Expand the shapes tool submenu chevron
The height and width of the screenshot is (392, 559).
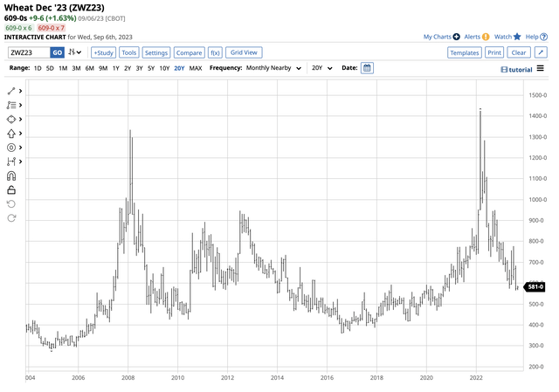coord(21,119)
